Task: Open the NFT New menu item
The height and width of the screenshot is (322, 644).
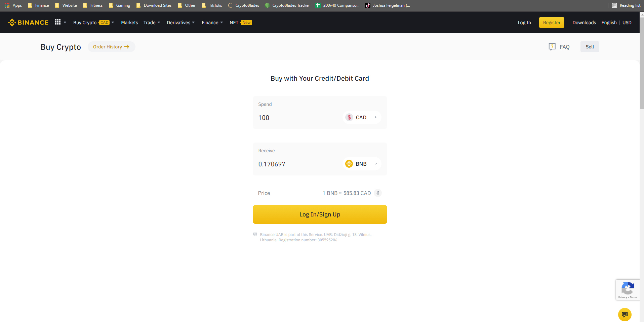Action: 241,23
